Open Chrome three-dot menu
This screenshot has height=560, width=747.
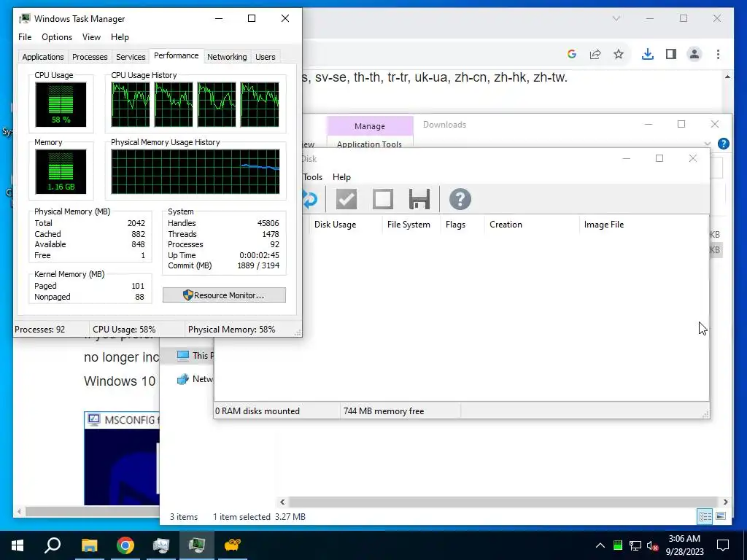point(718,54)
